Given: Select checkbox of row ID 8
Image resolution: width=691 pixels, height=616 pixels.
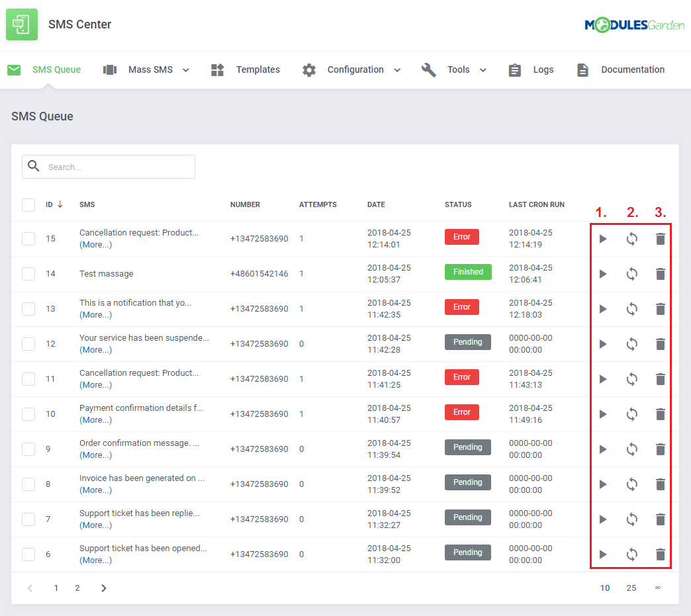Looking at the screenshot, I should coord(28,484).
